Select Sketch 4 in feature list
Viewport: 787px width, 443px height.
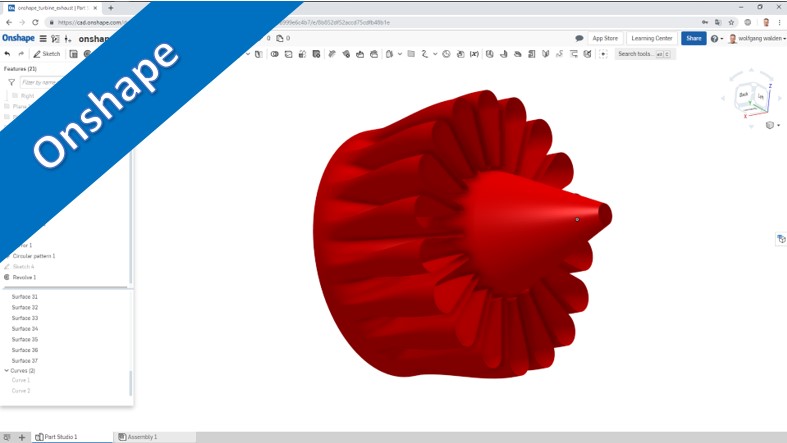24,266
